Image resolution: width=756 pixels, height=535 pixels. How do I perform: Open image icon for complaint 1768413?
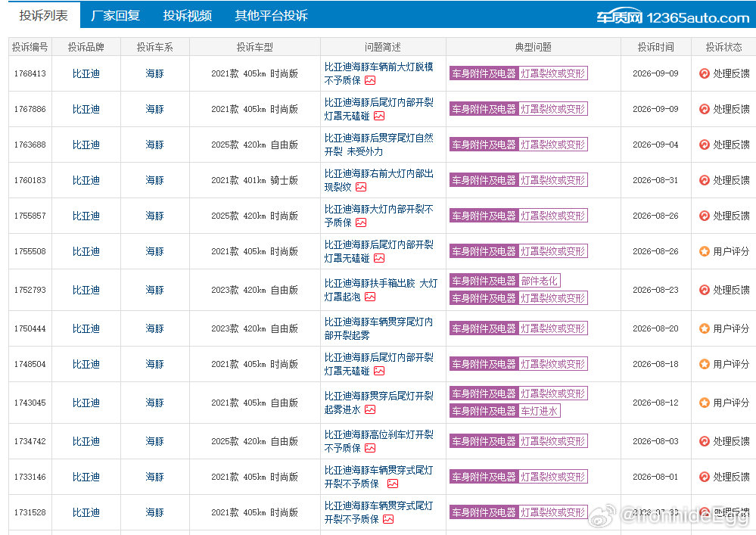370,80
